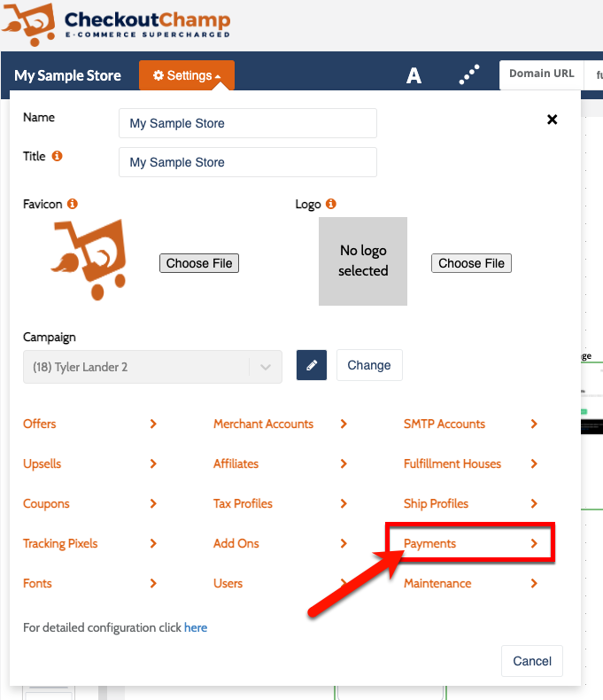Image resolution: width=603 pixels, height=700 pixels.
Task: Switch to the Domain URL tab
Action: coord(541,74)
